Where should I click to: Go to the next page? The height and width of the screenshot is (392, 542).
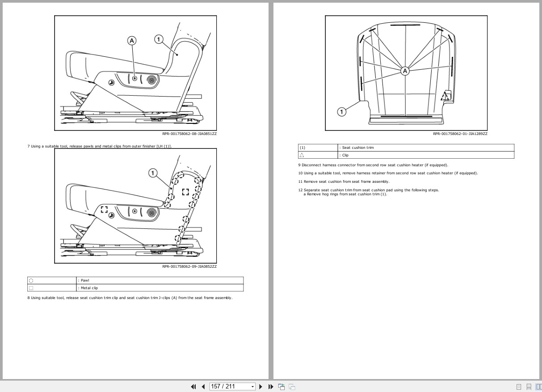click(261, 387)
